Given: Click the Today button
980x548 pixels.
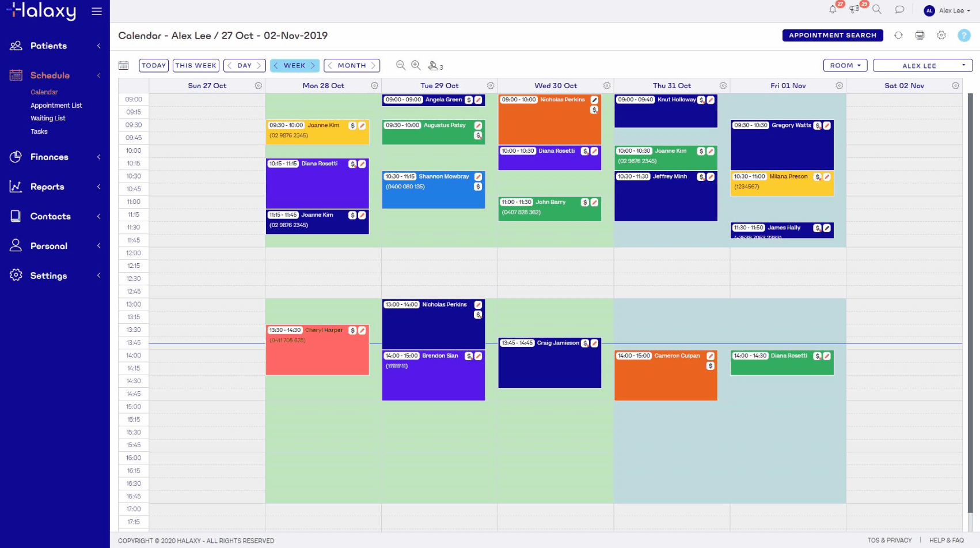Looking at the screenshot, I should coord(154,66).
